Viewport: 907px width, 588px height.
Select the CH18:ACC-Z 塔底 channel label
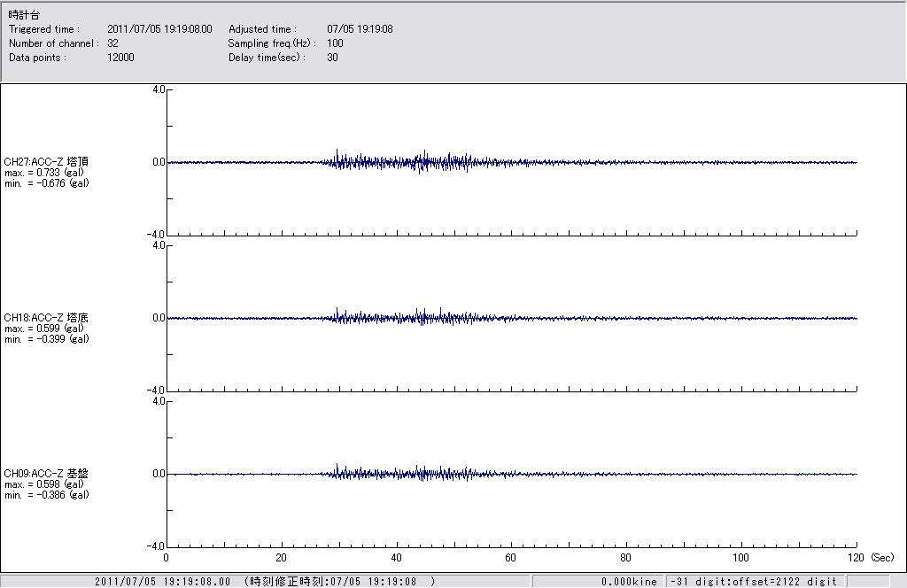click(x=46, y=318)
